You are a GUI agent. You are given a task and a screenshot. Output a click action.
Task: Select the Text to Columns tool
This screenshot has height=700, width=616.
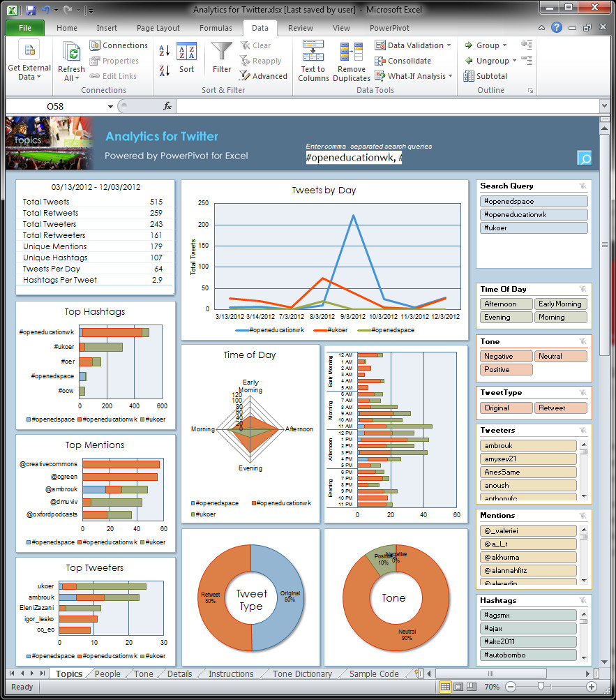[312, 59]
